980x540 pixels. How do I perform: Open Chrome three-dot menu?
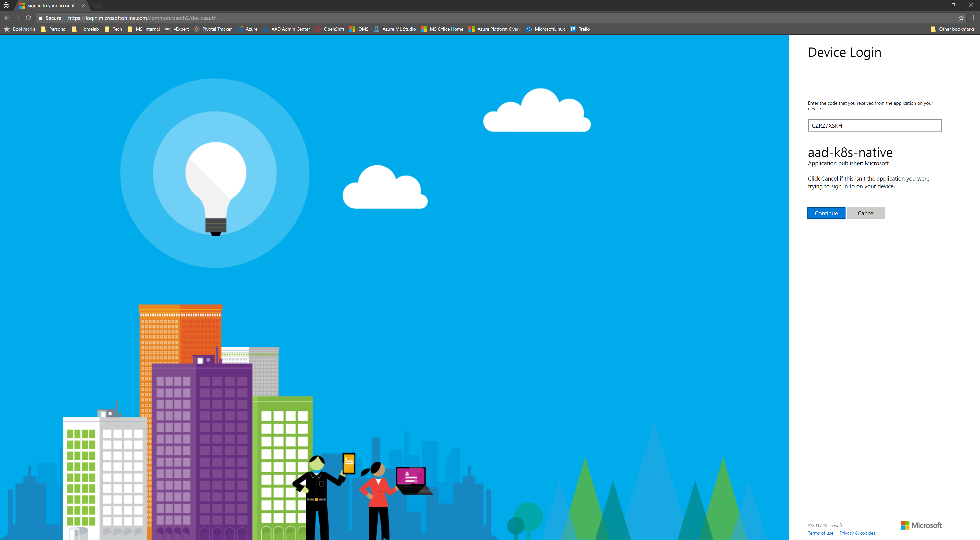click(973, 18)
